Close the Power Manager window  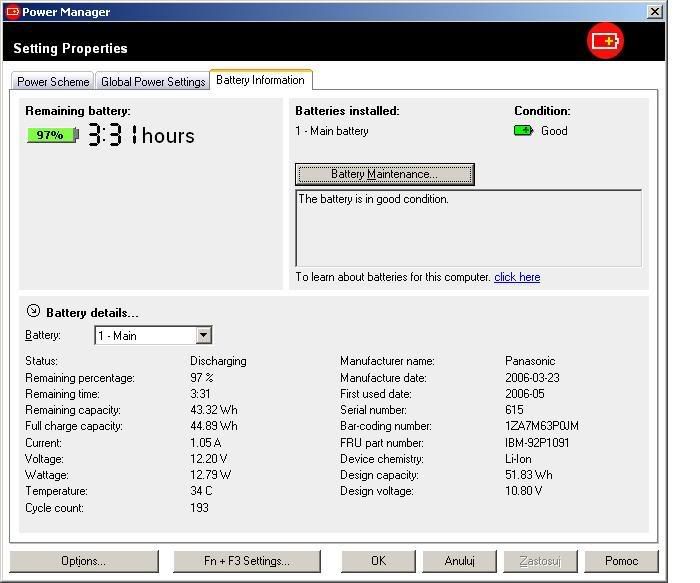click(655, 12)
